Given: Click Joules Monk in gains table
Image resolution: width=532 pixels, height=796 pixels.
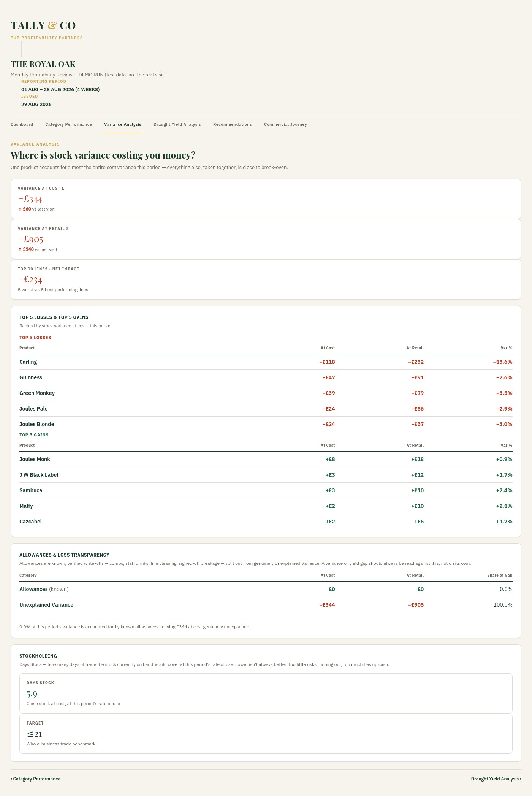Looking at the screenshot, I should point(35,459).
